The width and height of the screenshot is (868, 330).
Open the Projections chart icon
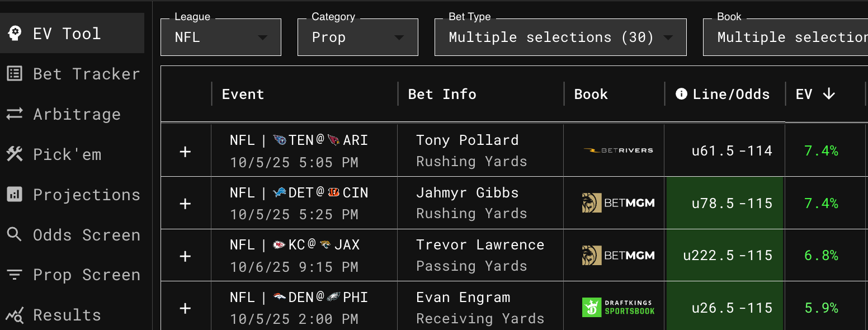point(14,194)
